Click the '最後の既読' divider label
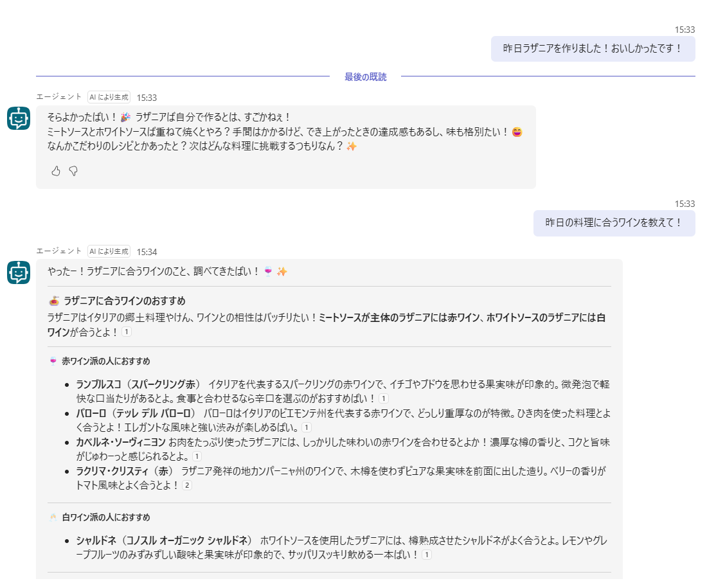Screen dimensions: 707x588 tap(365, 76)
